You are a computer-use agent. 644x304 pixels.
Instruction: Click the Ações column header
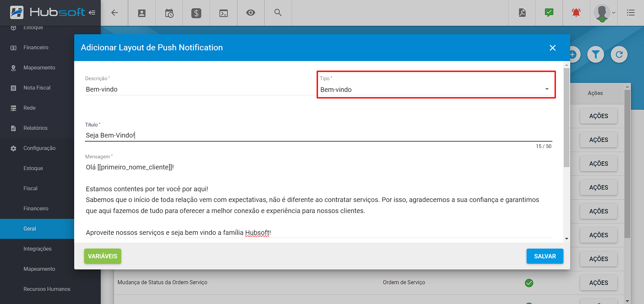(x=595, y=93)
